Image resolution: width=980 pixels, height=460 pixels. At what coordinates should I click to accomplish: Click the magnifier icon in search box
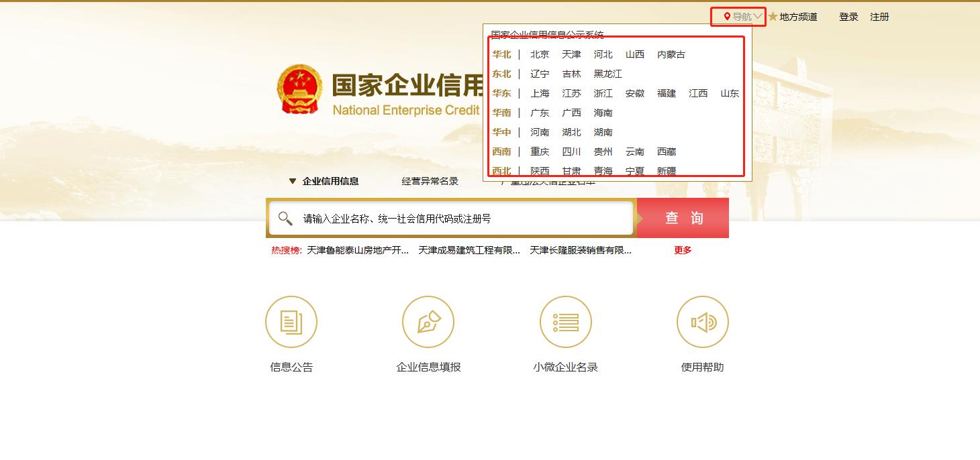point(285,219)
